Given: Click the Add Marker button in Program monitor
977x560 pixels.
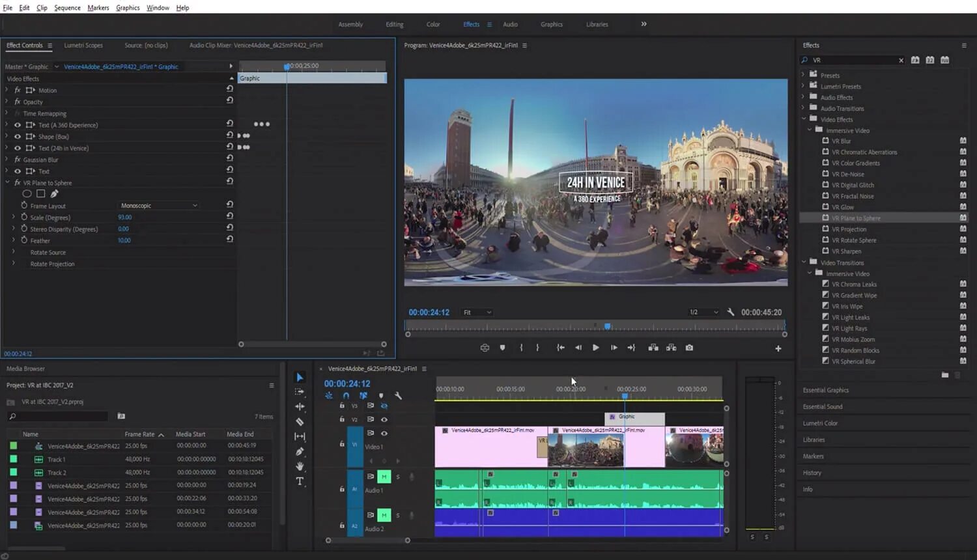Looking at the screenshot, I should point(502,348).
